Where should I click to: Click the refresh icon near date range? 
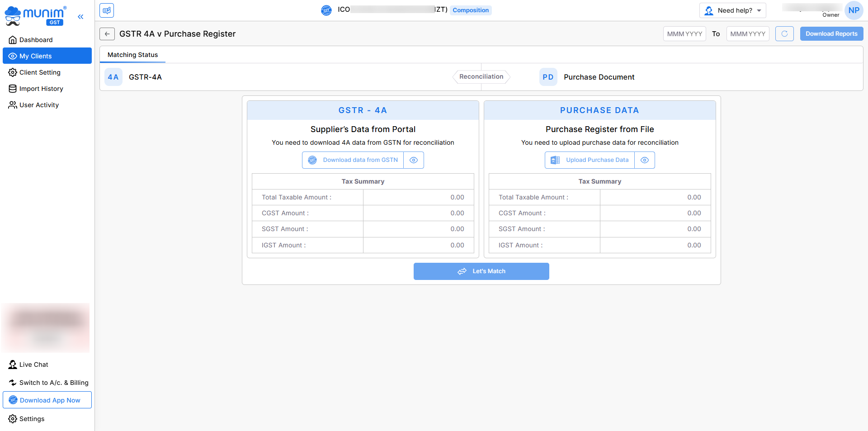coord(784,34)
